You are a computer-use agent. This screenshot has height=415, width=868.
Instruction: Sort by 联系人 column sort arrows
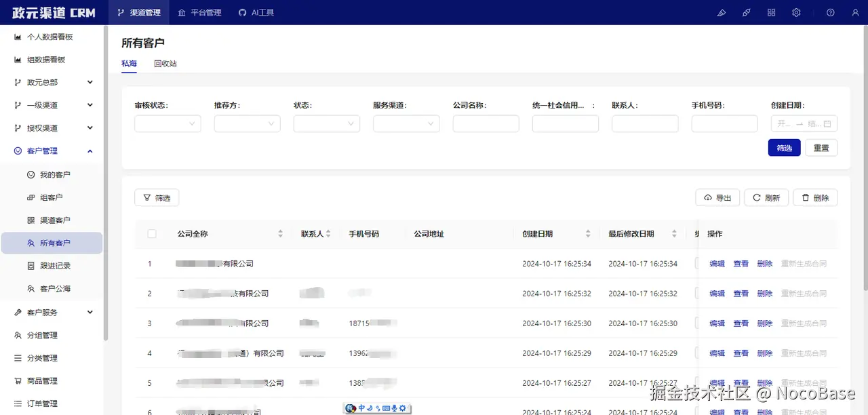point(328,234)
